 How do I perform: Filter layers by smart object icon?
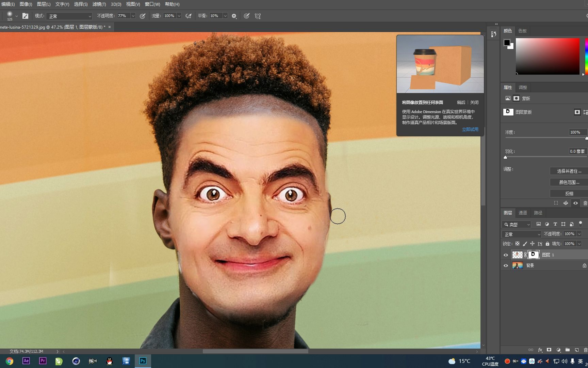tap(572, 224)
